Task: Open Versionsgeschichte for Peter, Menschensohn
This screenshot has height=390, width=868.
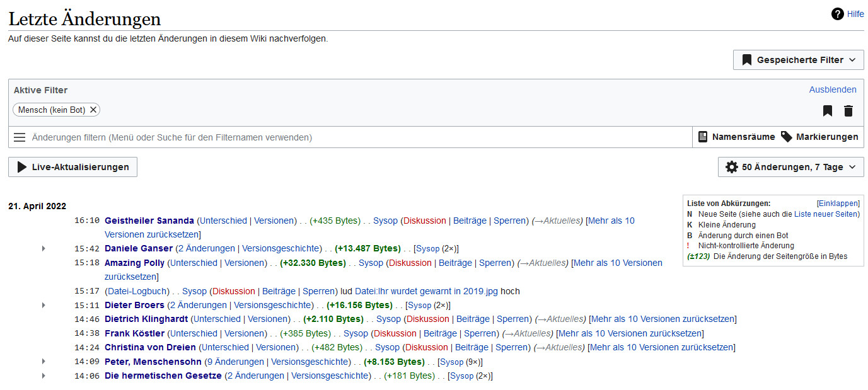Action: pos(310,362)
